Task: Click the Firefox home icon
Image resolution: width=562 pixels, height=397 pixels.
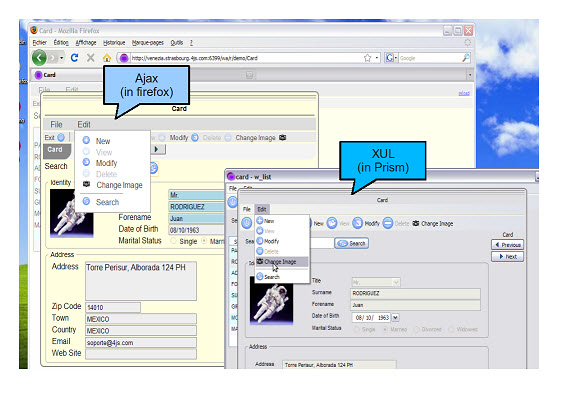Action: (x=107, y=58)
